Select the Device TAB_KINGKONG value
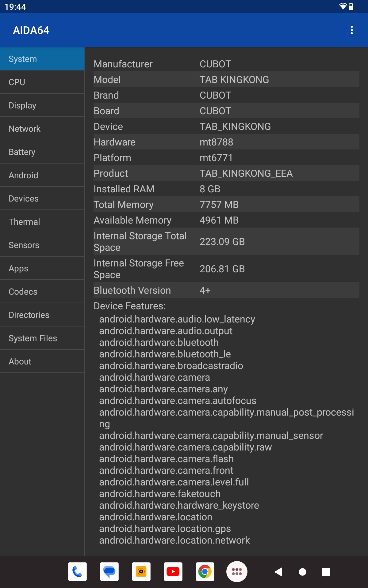 tap(235, 126)
